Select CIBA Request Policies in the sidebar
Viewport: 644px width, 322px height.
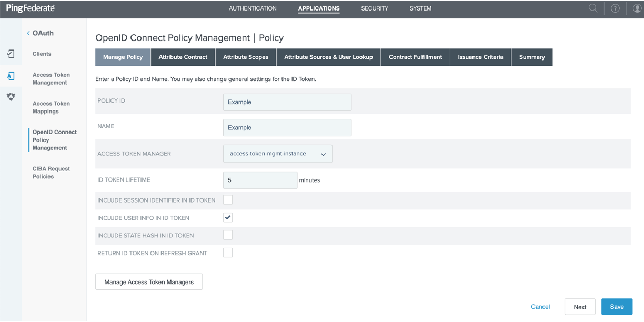click(51, 172)
